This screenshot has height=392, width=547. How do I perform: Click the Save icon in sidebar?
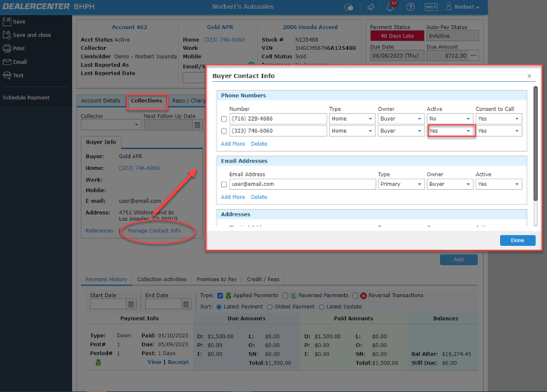click(x=7, y=21)
